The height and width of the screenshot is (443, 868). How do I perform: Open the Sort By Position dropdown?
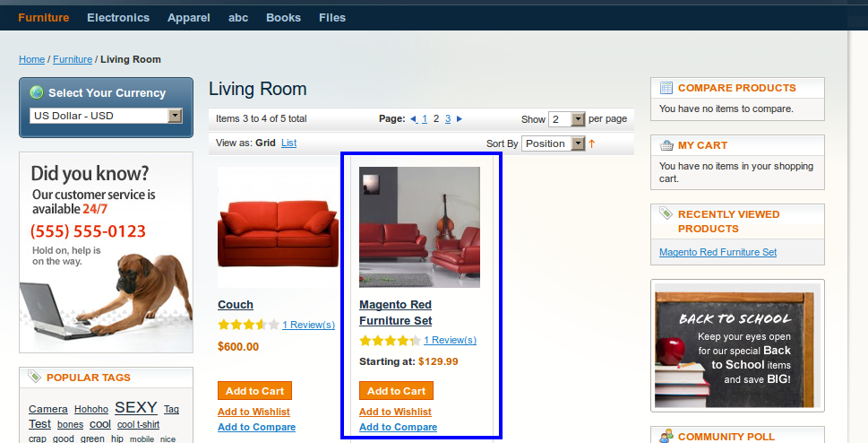coord(553,143)
